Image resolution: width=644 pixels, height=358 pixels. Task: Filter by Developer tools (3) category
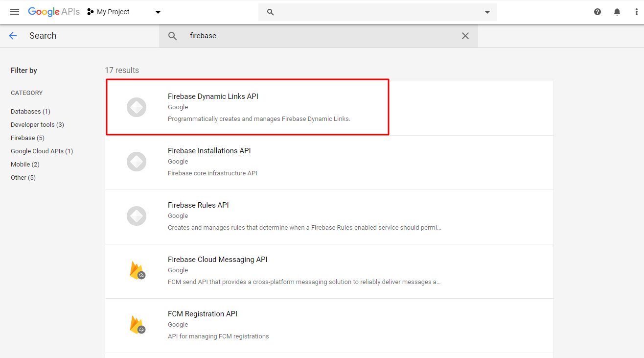point(37,125)
